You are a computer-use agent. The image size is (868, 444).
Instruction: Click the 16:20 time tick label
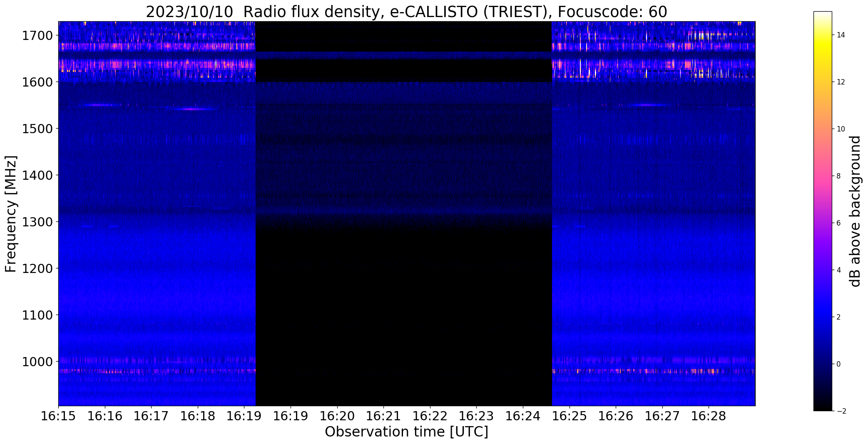pyautogui.click(x=337, y=416)
